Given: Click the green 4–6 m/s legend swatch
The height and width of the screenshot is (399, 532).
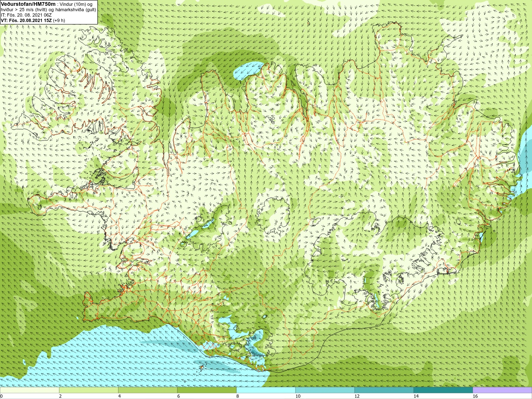Looking at the screenshot, I should [x=148, y=390].
